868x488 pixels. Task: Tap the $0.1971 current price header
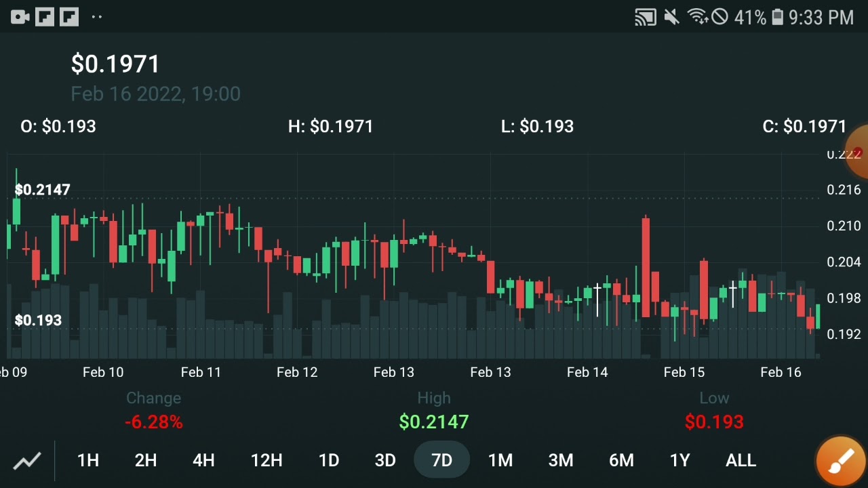coord(115,64)
